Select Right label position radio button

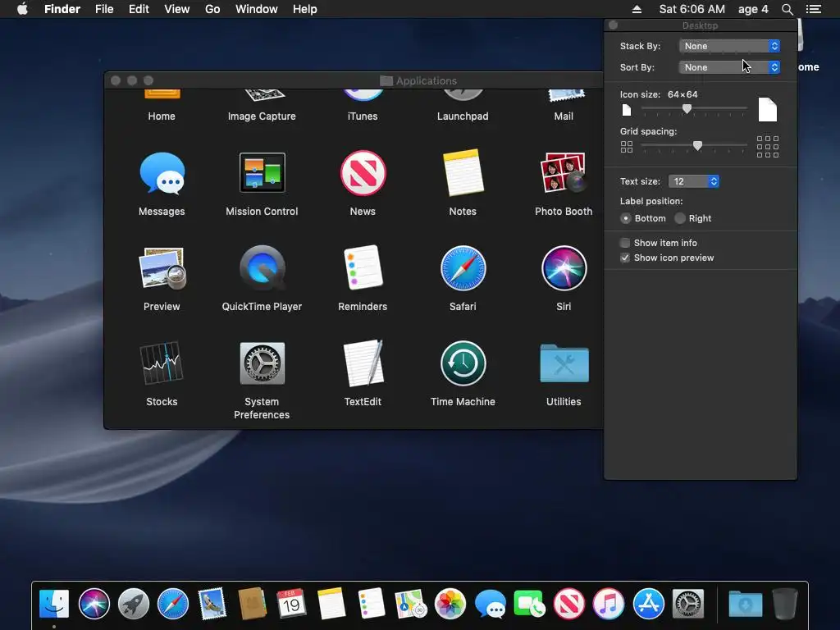pyautogui.click(x=680, y=218)
